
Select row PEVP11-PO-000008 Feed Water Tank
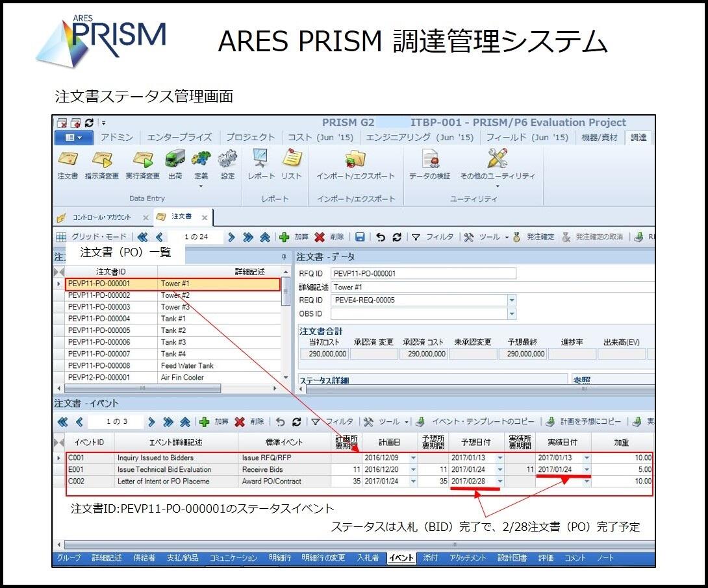pos(173,365)
